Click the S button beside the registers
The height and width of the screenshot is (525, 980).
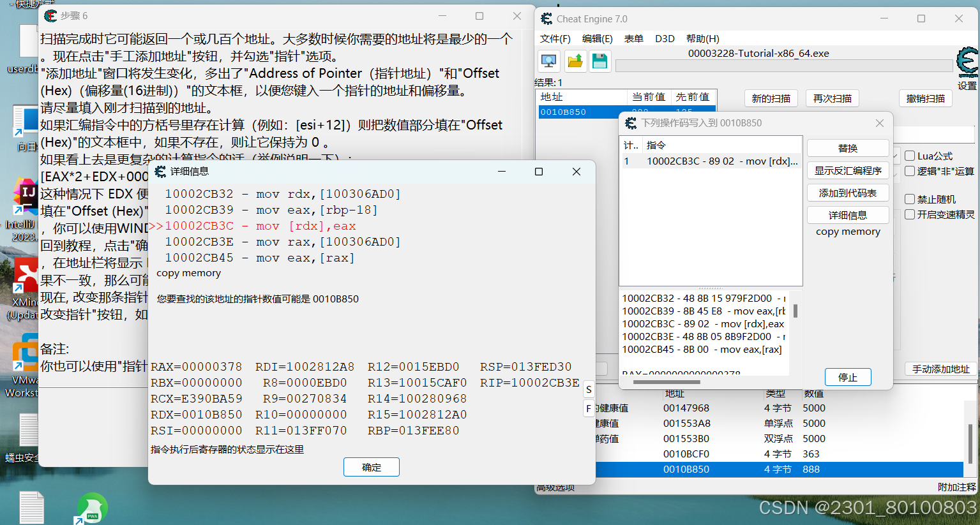pos(589,389)
